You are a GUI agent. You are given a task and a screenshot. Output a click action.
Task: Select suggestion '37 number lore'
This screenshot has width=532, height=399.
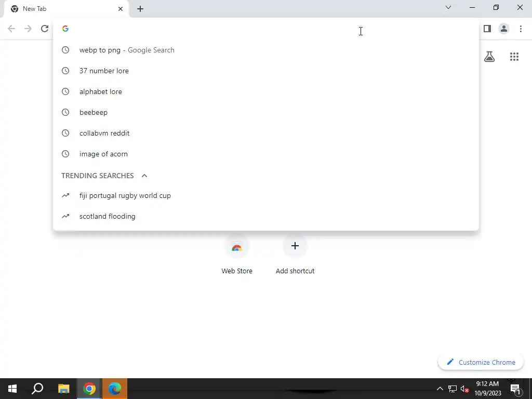click(x=266, y=71)
